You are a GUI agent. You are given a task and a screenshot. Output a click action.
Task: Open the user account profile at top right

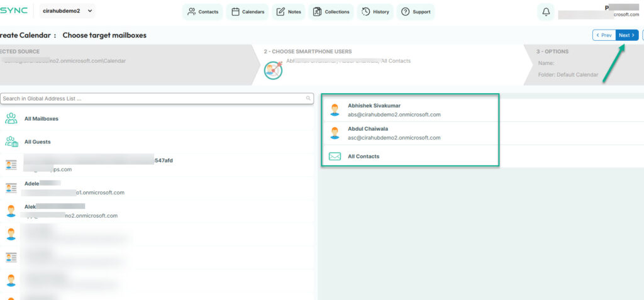click(x=599, y=11)
